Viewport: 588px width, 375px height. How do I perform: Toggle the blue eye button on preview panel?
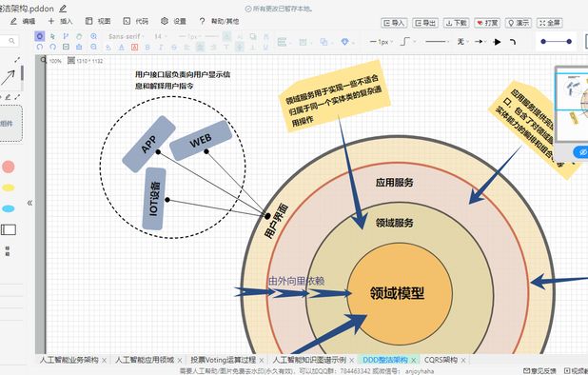582,152
